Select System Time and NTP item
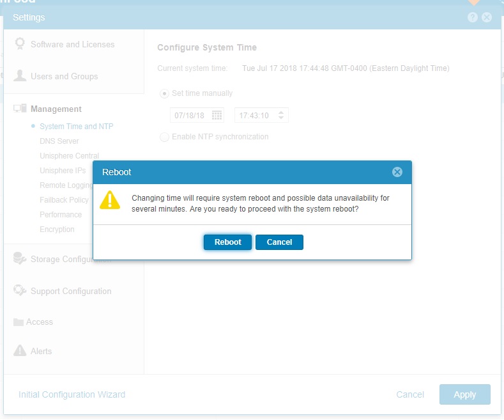The width and height of the screenshot is (504, 420). point(76,127)
